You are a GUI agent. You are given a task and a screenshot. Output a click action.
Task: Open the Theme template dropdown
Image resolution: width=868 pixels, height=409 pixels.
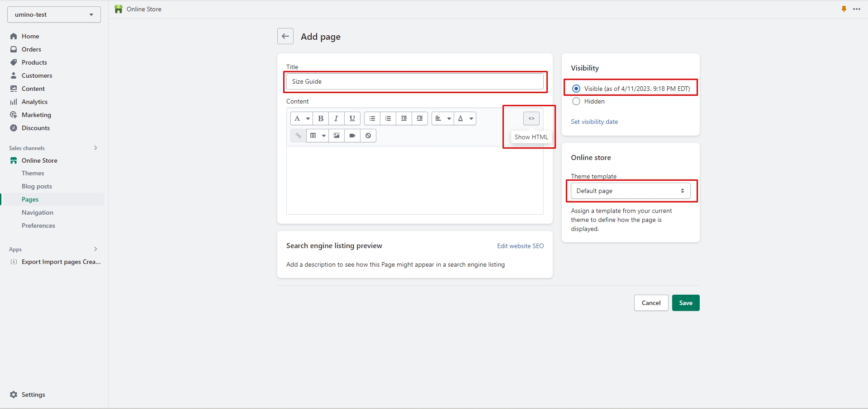pos(630,191)
